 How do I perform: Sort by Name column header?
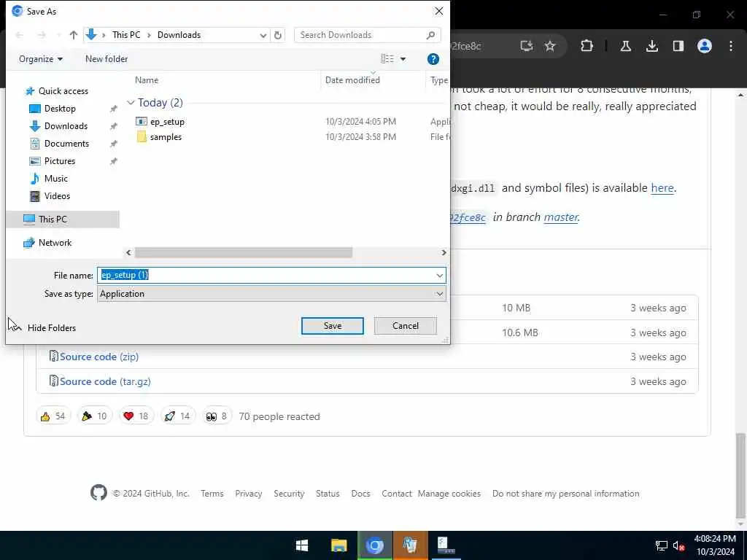pos(147,80)
